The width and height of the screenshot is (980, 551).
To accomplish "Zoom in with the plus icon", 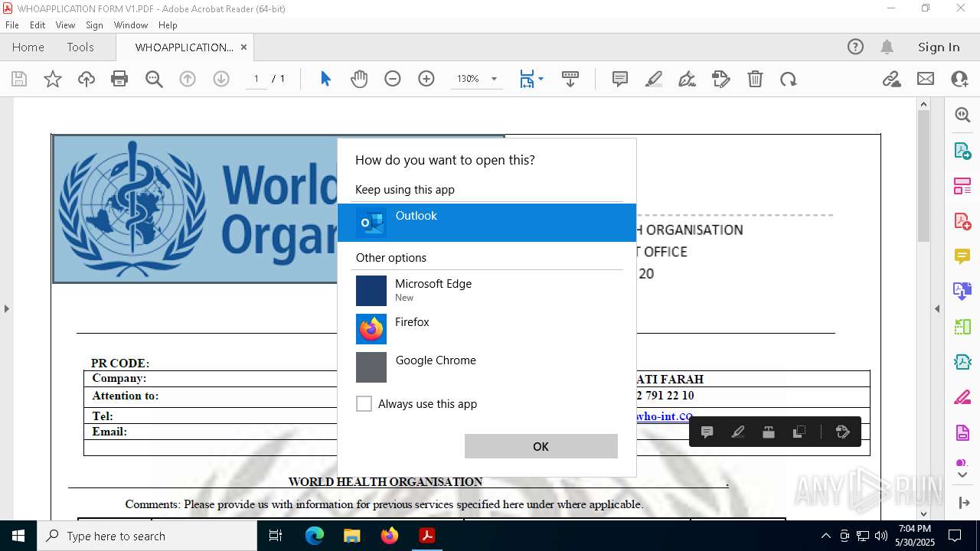I will [426, 79].
